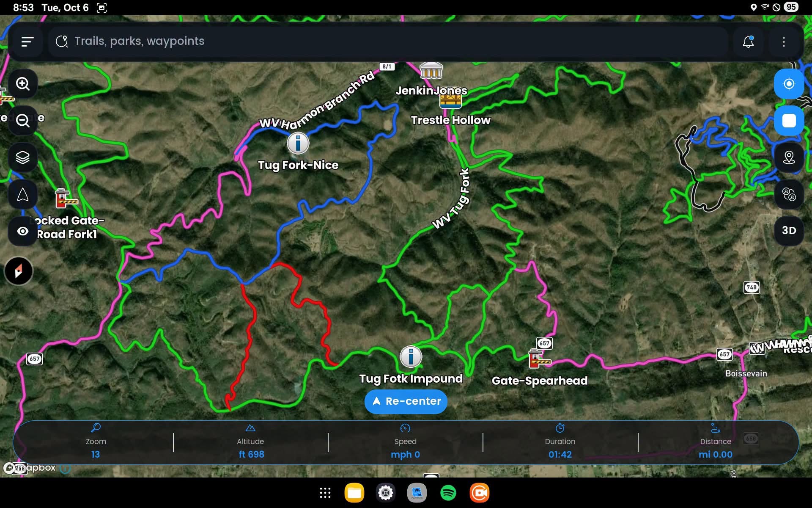The image size is (812, 508).
Task: Add a waypoint pin marker
Action: (789, 157)
